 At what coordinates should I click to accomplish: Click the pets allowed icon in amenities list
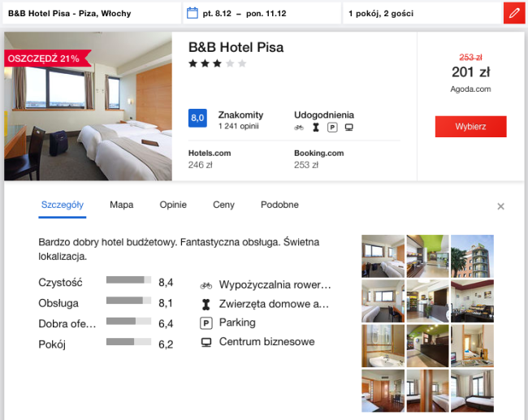pyautogui.click(x=206, y=304)
